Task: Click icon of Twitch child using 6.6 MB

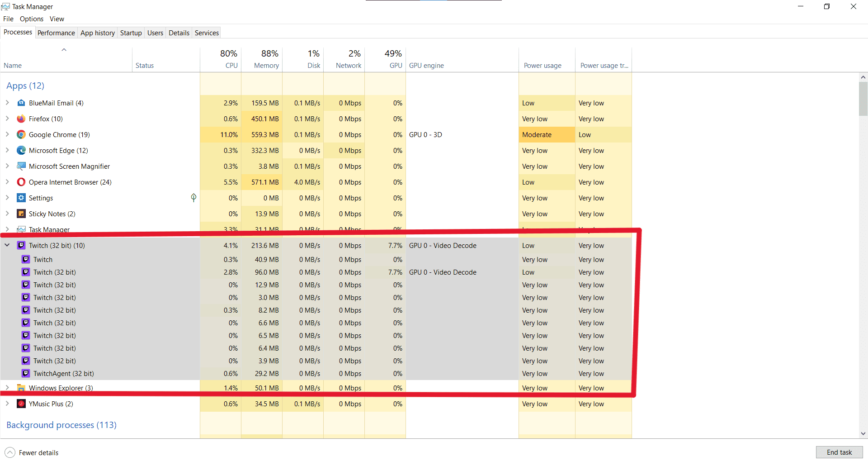Action: tap(26, 323)
